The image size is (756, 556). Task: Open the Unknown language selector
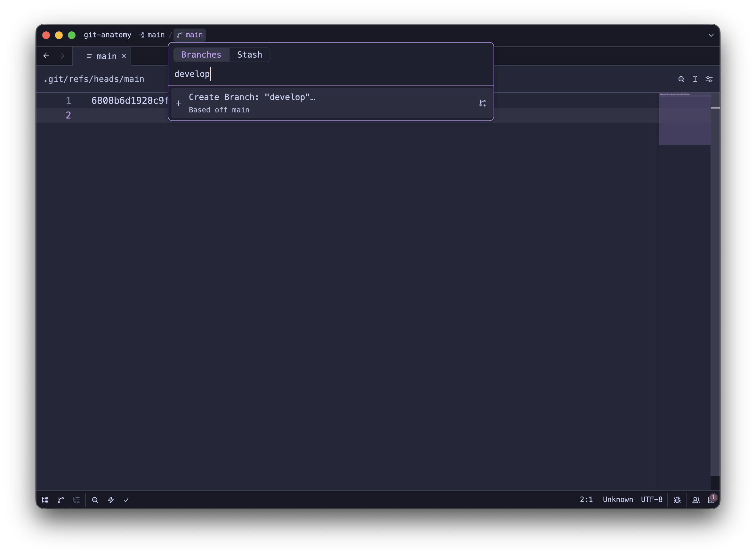click(x=617, y=499)
